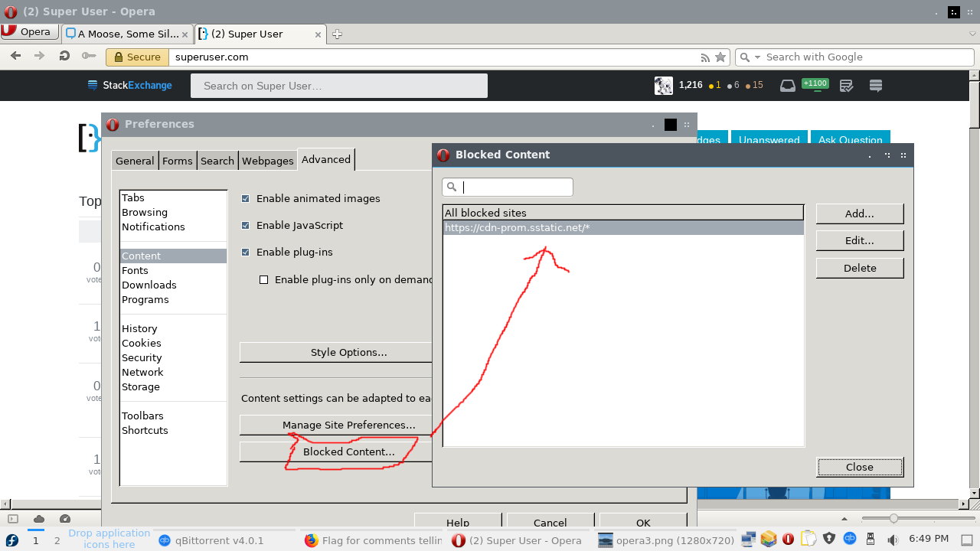This screenshot has height=551, width=980.
Task: Open the achievements +1100 indicator
Action: click(815, 83)
